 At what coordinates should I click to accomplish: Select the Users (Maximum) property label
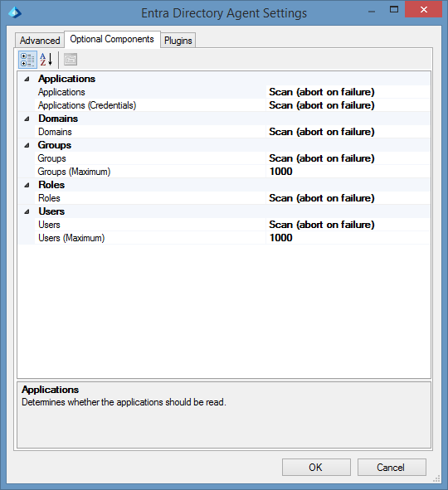71,238
